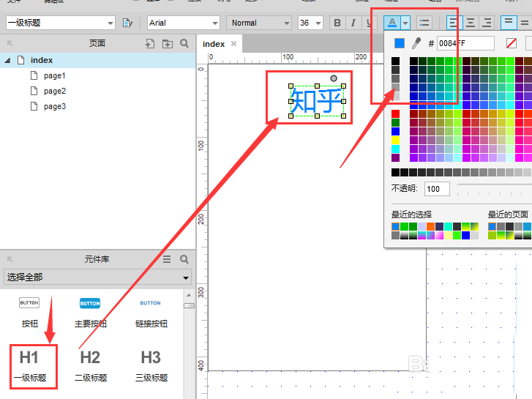Viewport: 532px width, 399px height.
Task: Select page2 in the page tree
Action: (54, 91)
